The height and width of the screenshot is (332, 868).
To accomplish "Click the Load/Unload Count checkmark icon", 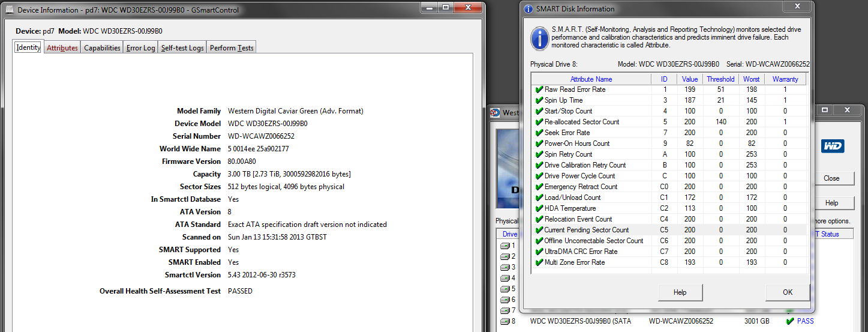I will 539,198.
